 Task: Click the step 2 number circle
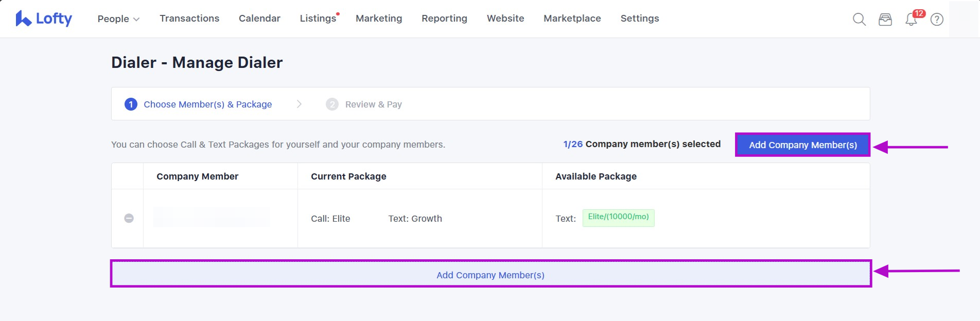(332, 104)
